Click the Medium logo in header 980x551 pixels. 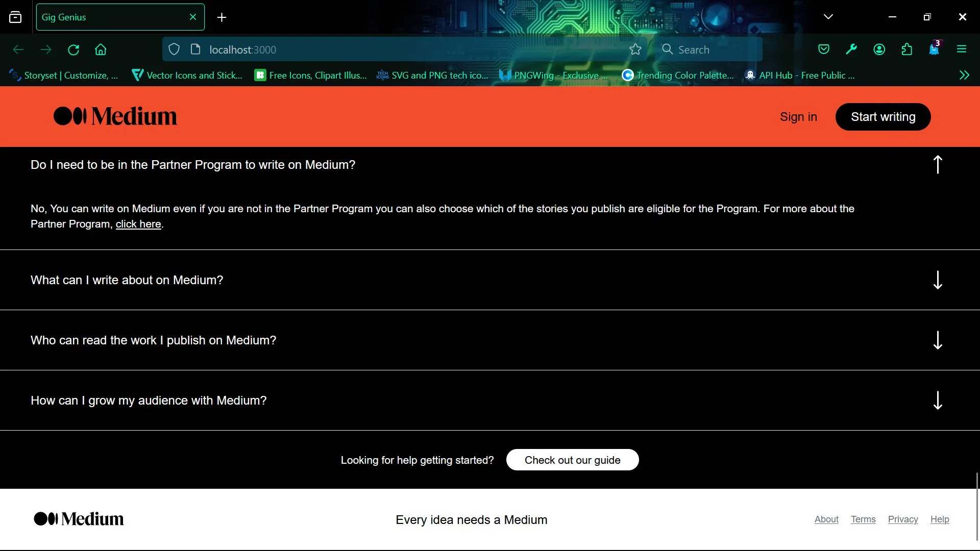pyautogui.click(x=115, y=116)
